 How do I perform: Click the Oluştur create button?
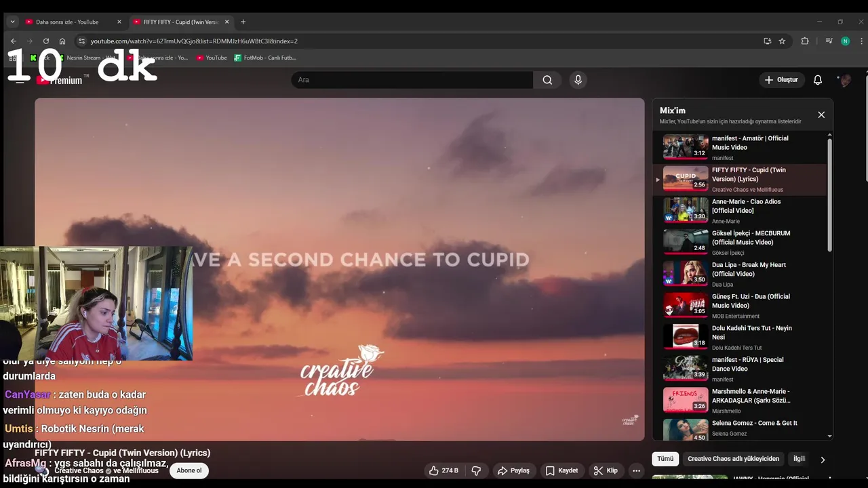point(781,80)
